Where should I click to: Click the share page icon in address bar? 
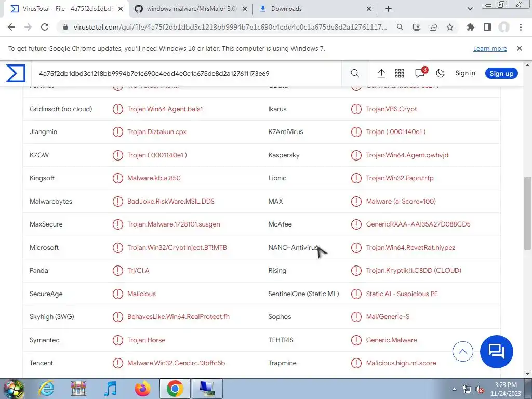[433, 27]
